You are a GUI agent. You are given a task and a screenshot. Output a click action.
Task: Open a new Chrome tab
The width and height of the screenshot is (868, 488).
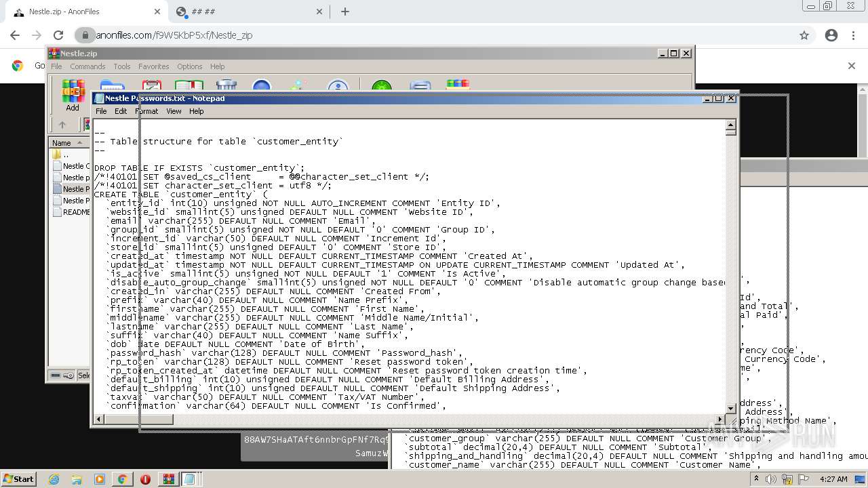[x=345, y=12]
